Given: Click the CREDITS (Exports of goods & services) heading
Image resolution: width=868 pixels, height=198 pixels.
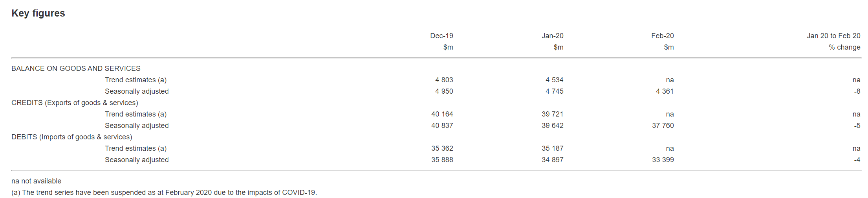Looking at the screenshot, I should [x=75, y=103].
